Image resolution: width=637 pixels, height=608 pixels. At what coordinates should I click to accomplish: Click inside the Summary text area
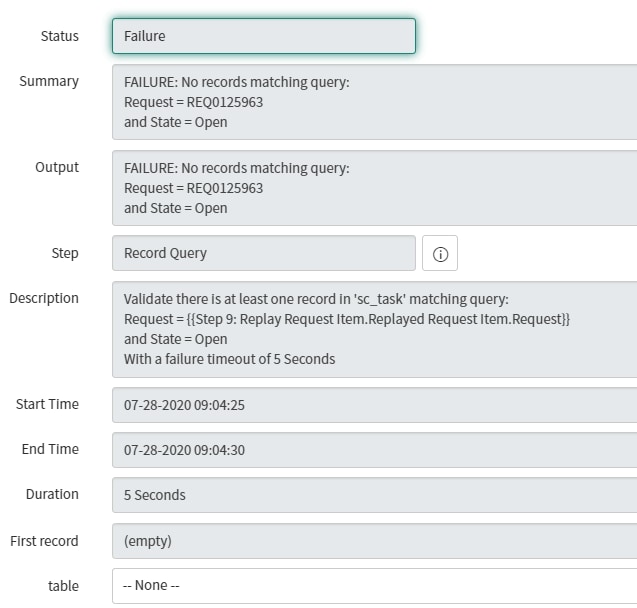[374, 102]
